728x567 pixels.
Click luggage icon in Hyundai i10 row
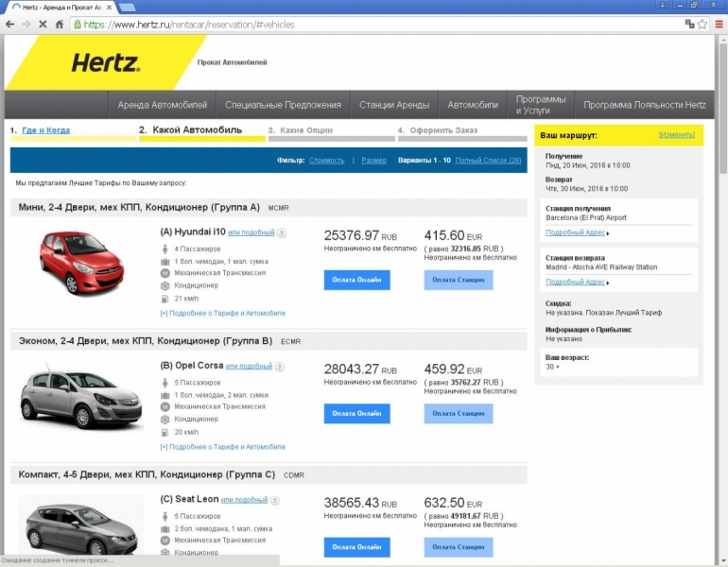[165, 262]
